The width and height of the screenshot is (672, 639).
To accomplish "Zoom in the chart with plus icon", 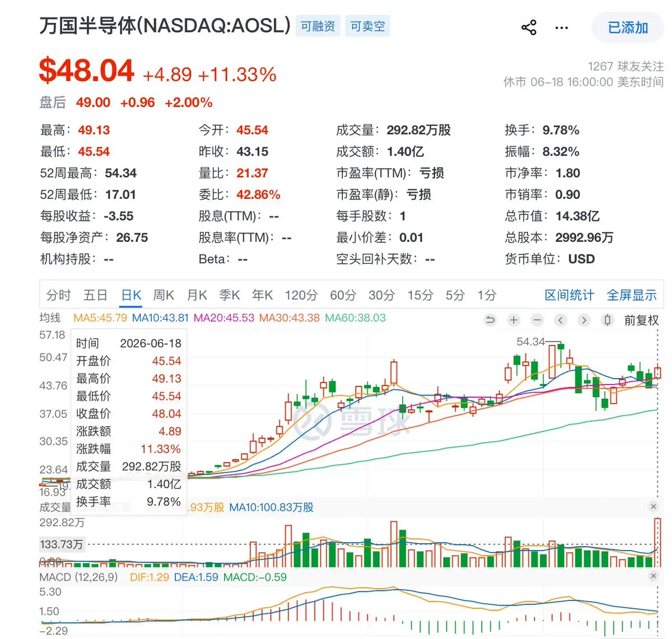I will point(514,320).
